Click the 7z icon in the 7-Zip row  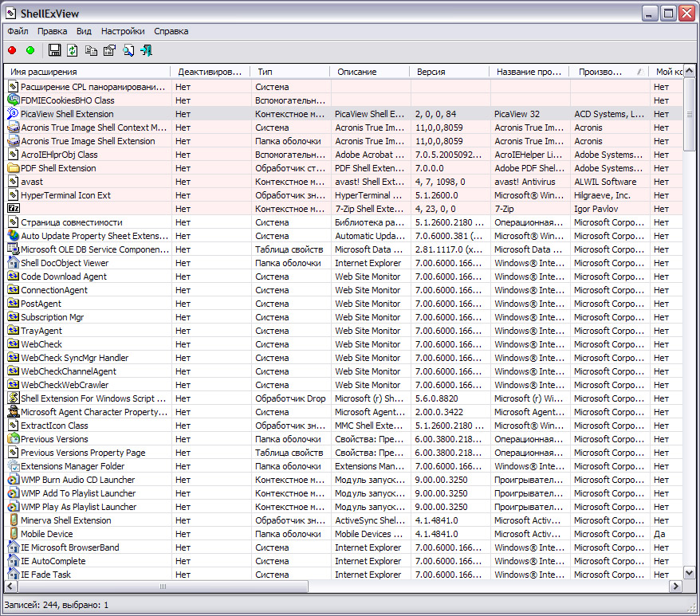click(x=14, y=209)
